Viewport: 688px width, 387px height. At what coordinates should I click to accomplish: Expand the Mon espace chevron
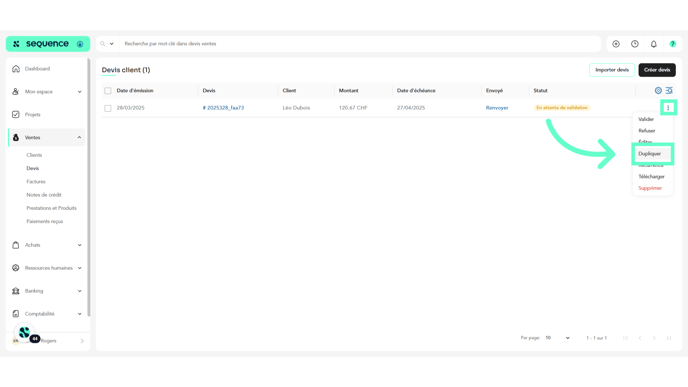[79, 92]
